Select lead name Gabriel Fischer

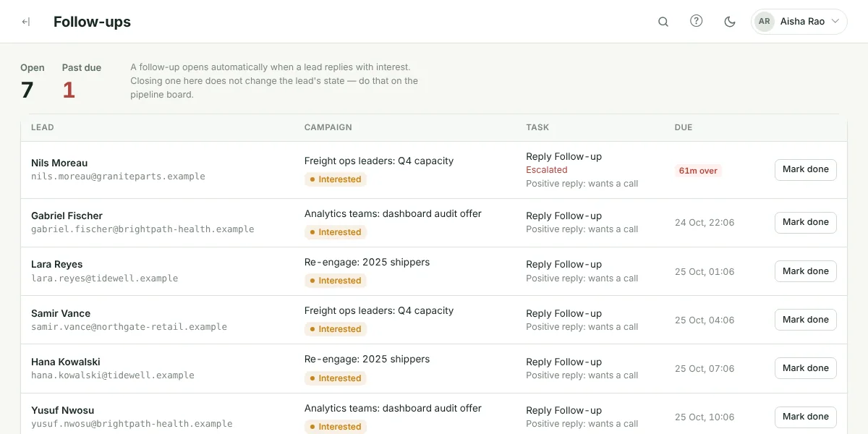point(67,216)
